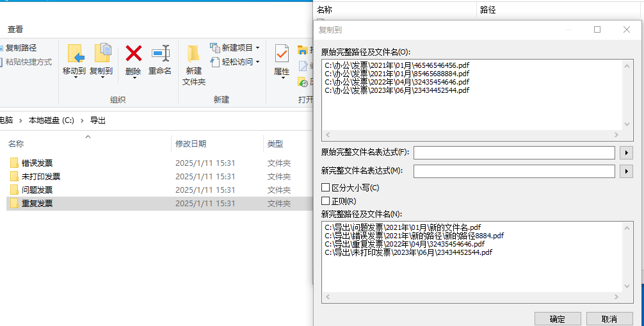The height and width of the screenshot is (326, 644).
Task: Click the Rename (重命名) icon
Action: tap(161, 53)
